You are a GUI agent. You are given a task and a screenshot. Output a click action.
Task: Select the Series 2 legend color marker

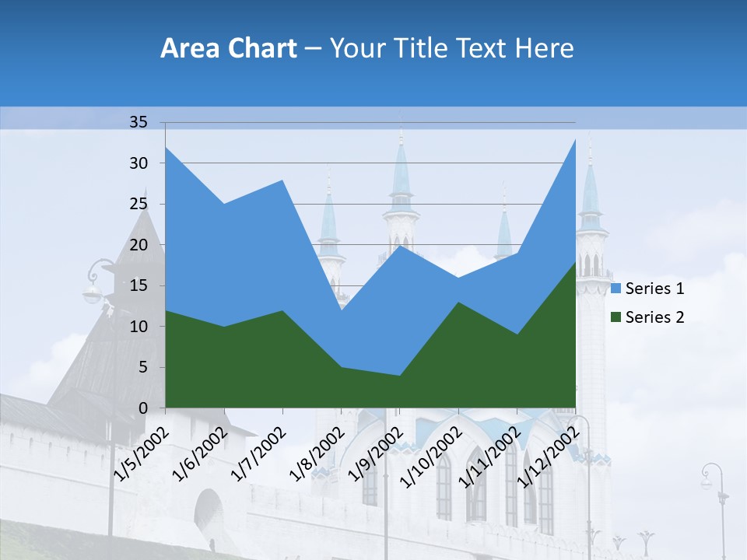(615, 317)
